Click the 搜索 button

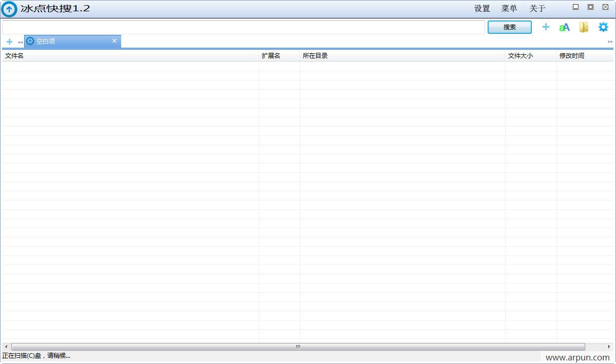pos(510,27)
